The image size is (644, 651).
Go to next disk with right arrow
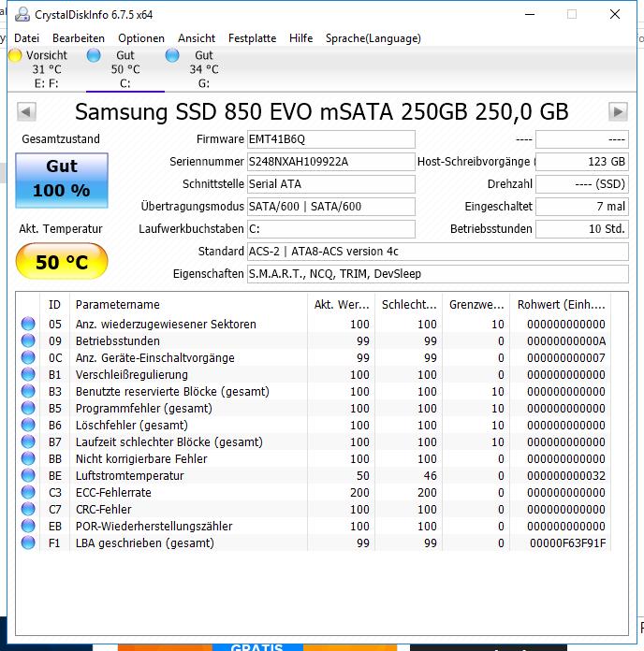click(x=618, y=111)
